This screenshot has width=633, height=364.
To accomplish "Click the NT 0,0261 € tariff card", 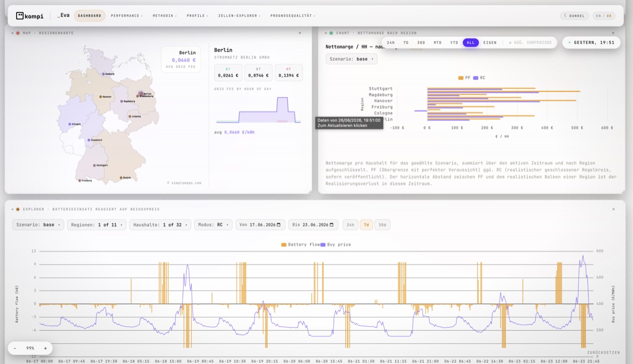I will (228, 72).
